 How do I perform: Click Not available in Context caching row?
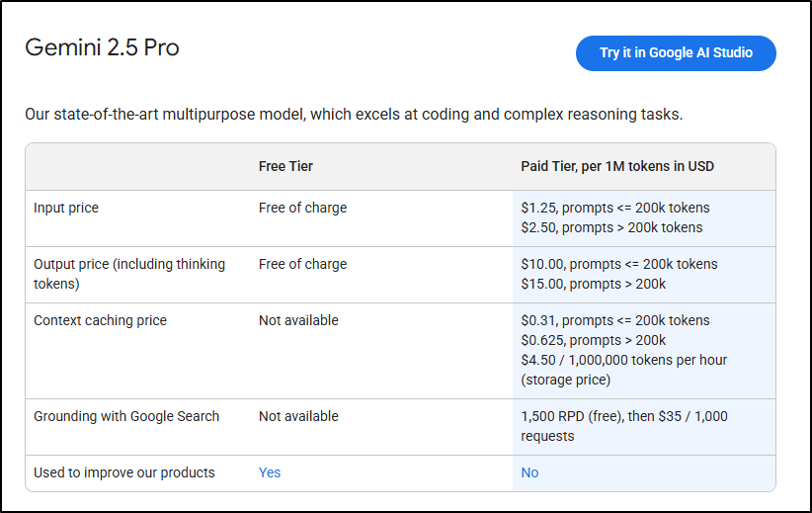tap(298, 321)
